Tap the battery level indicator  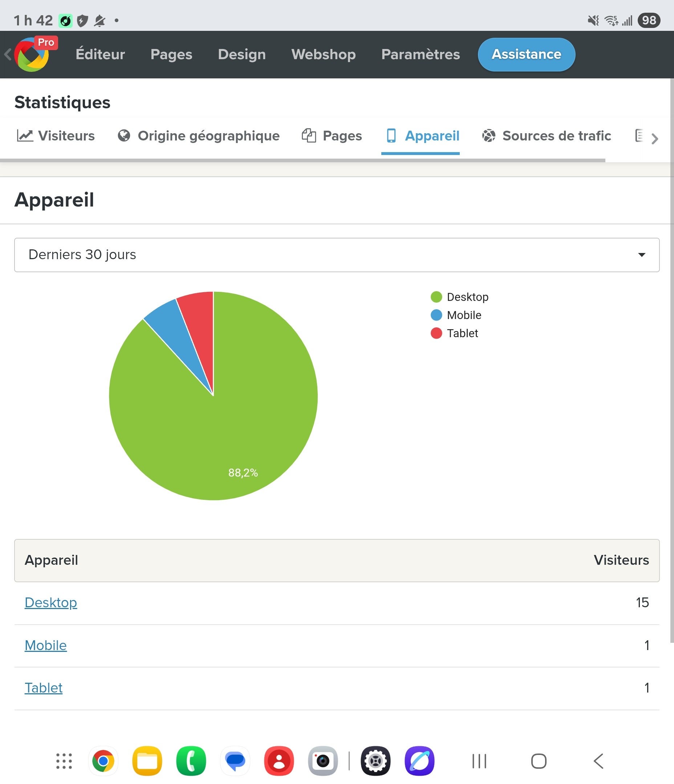coord(649,20)
